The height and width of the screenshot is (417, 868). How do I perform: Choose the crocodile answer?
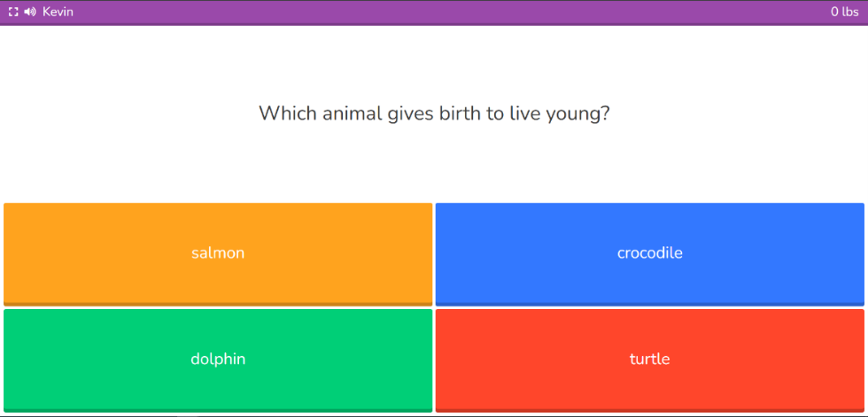pyautogui.click(x=649, y=253)
